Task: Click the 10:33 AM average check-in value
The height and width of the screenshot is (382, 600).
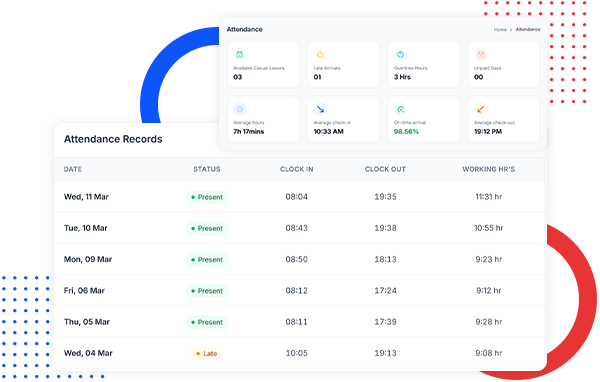Action: (329, 132)
